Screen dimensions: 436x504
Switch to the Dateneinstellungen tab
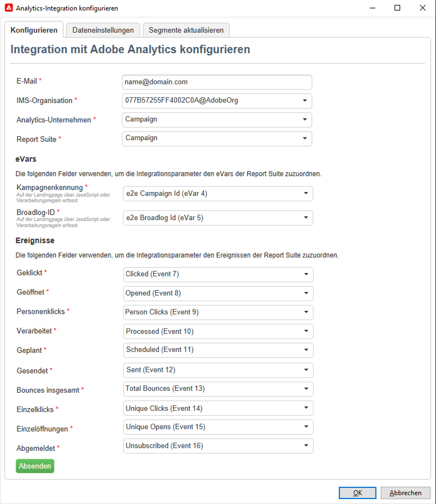pos(103,30)
